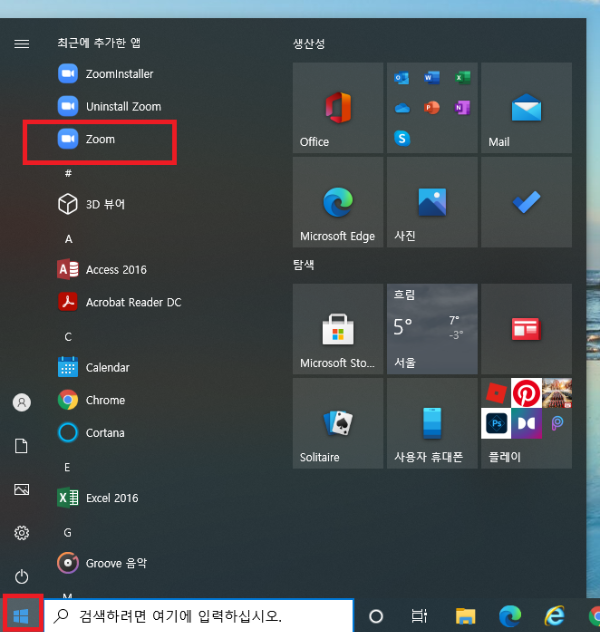Open Documents from Start sidebar
600x632 pixels.
[x=21, y=446]
